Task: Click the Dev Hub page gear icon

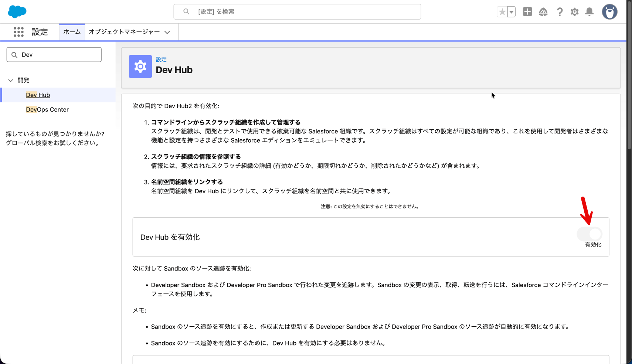Action: 140,67
